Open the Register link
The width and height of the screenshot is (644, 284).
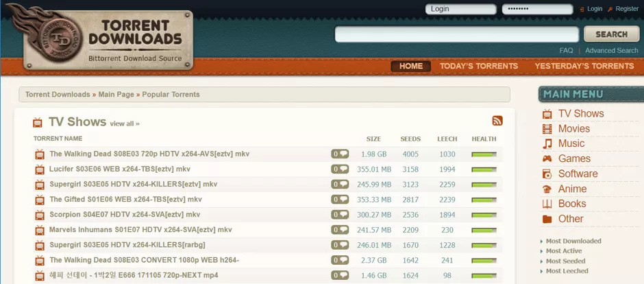(x=626, y=9)
